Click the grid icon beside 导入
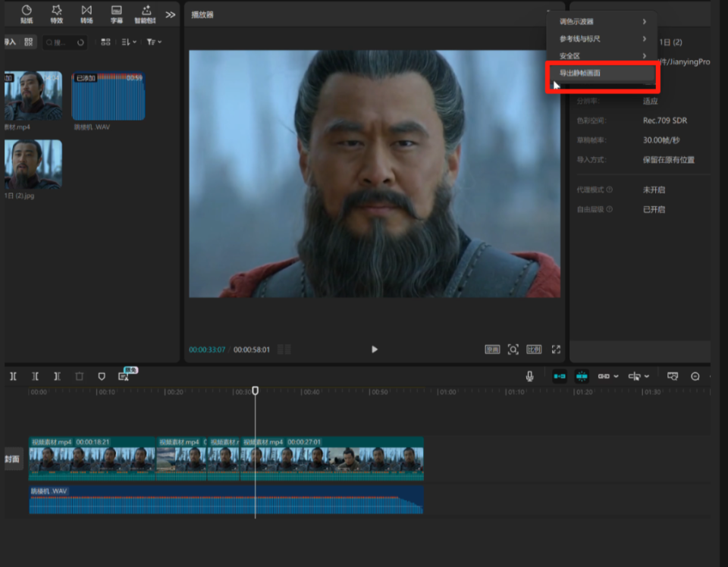 point(28,42)
